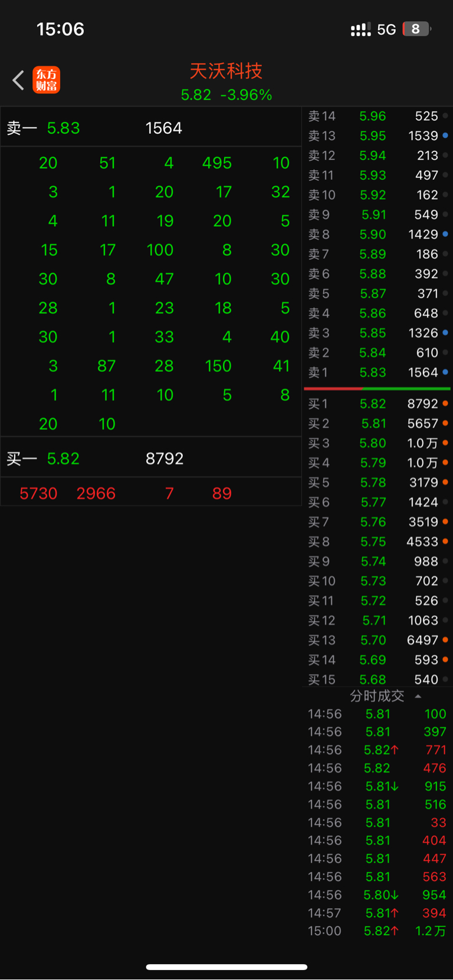This screenshot has height=980, width=453.
Task: Tap the orange dot beside 买13 volume 6497
Action: pos(445,640)
